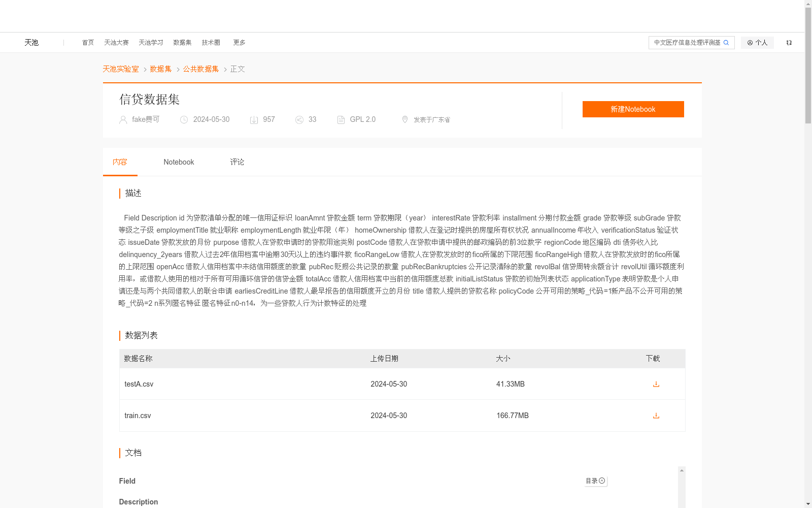Open 天池学习 in the navigation bar
The image size is (812, 508).
point(151,43)
